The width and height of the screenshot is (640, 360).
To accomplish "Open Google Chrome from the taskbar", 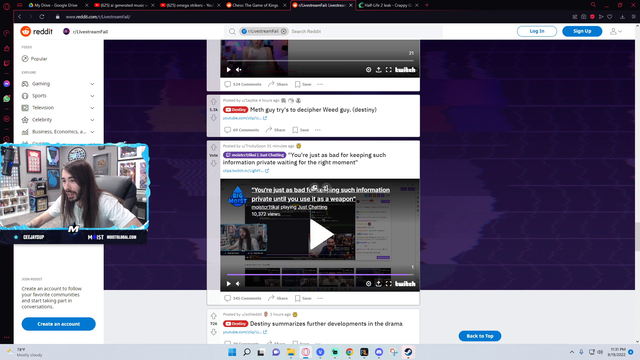I will [x=349, y=352].
